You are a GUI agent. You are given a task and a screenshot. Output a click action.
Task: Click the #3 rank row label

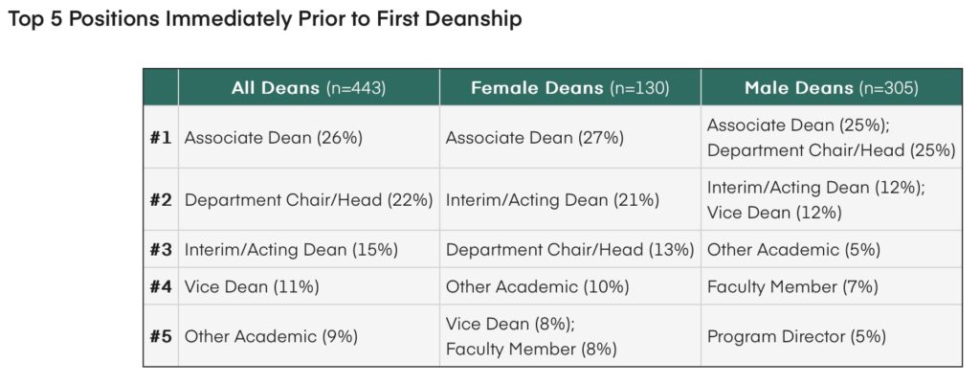point(161,249)
